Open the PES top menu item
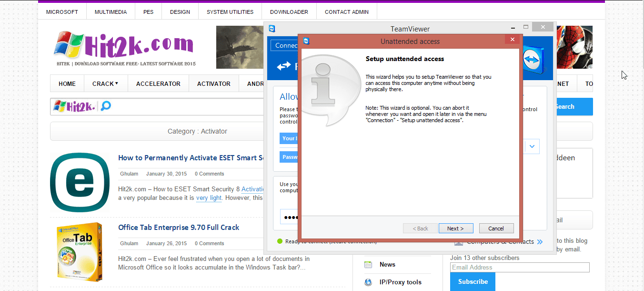This screenshot has width=644, height=291. 149,12
